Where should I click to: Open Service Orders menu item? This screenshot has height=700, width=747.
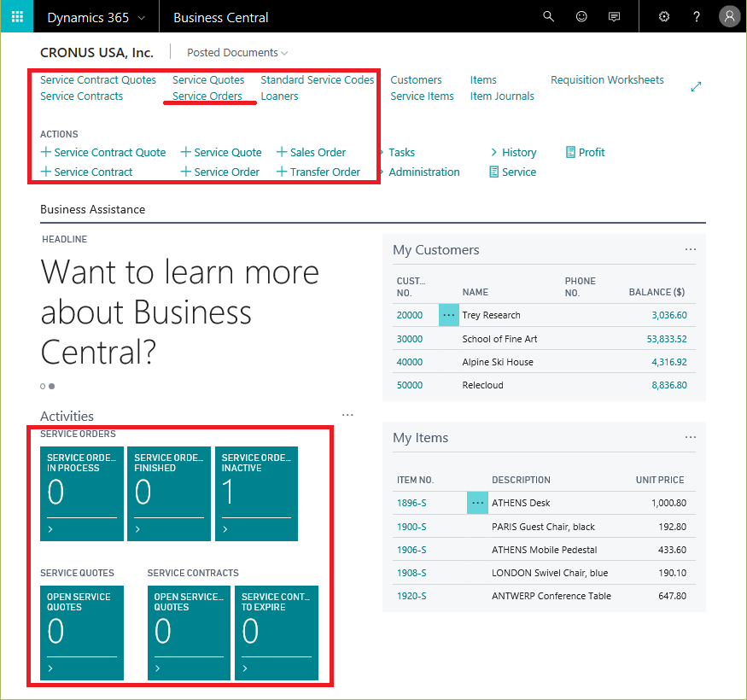[x=207, y=96]
